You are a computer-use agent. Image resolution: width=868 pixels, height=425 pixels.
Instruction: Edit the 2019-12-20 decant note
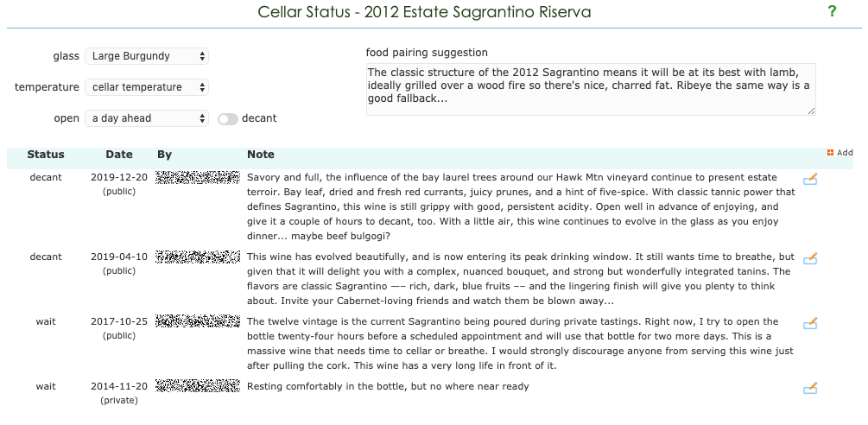(x=810, y=179)
